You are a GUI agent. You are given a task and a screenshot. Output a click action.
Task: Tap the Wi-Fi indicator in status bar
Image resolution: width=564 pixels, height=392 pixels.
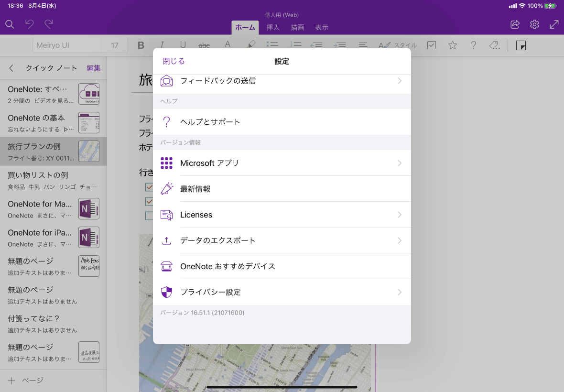click(x=522, y=6)
